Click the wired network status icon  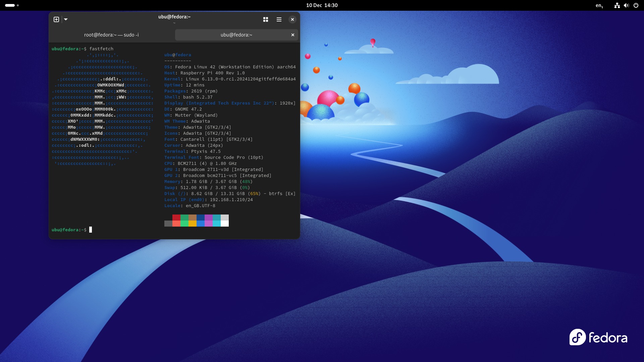617,5
